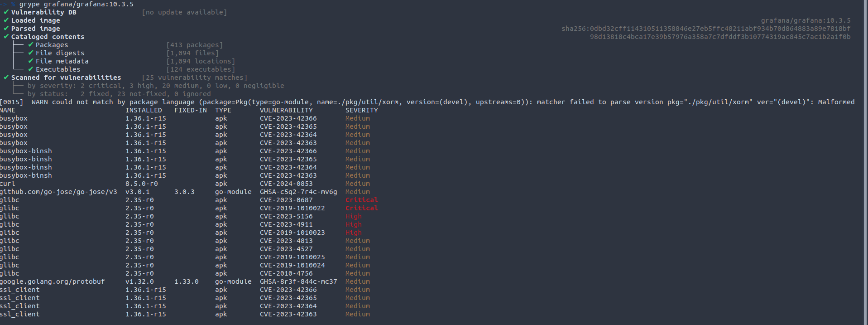Click the '[413 packages]' count

point(195,45)
